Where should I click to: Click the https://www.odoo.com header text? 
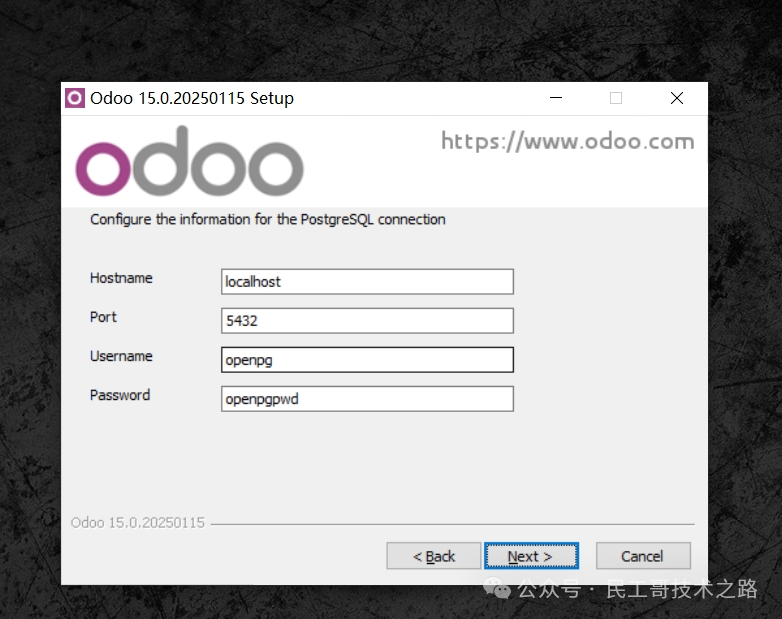tap(568, 142)
